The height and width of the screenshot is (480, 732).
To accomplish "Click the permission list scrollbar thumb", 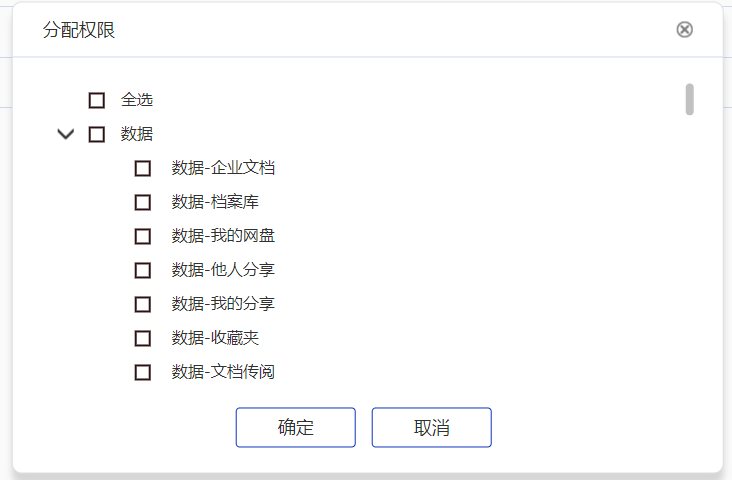I will coord(690,99).
